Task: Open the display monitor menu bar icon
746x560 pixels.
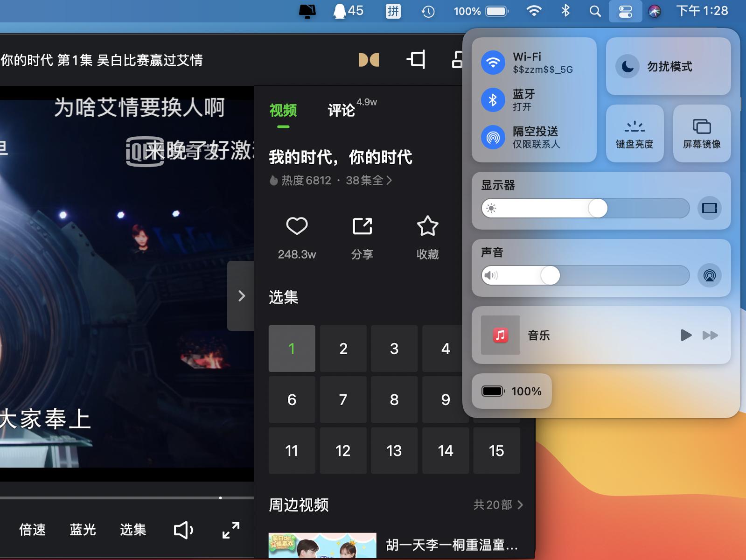Action: point(307,11)
